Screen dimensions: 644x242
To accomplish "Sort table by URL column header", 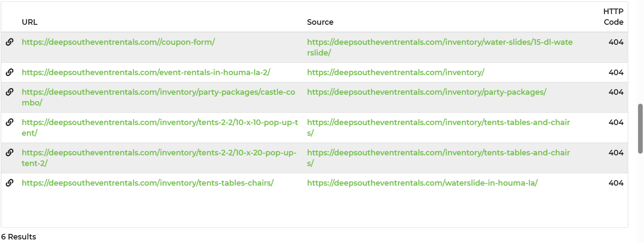I will (29, 22).
